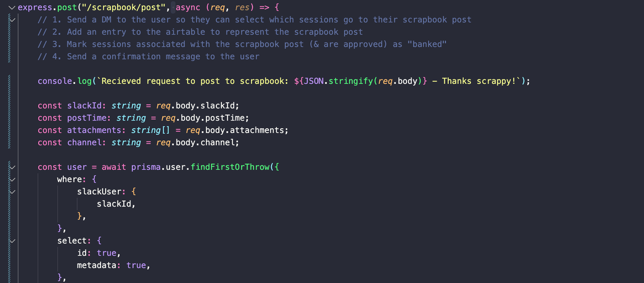Fold the where clause block
This screenshot has height=283, width=644.
click(x=13, y=179)
